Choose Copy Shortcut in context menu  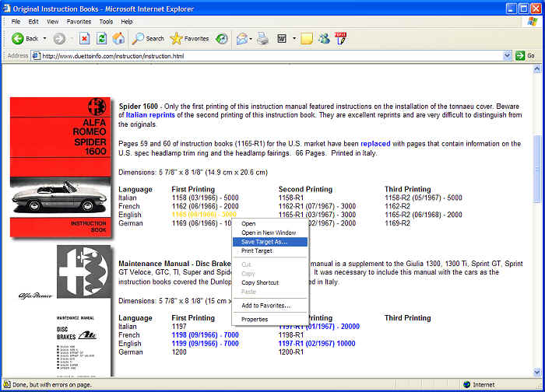(270, 283)
